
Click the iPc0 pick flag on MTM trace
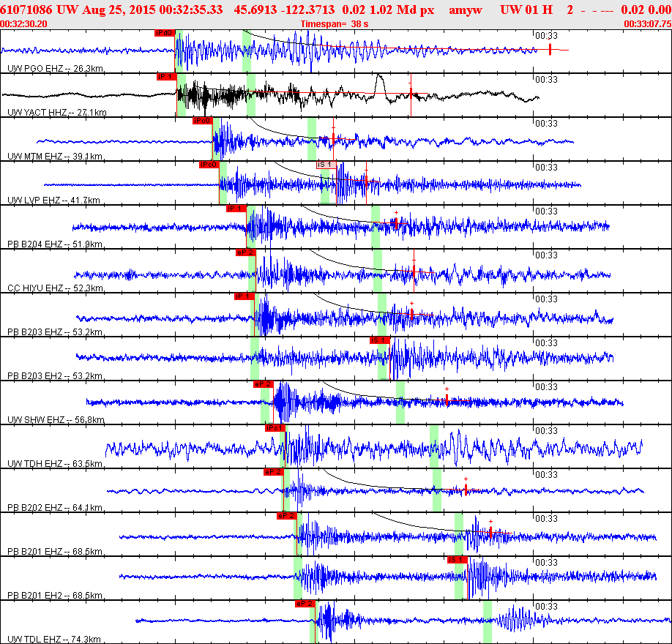point(202,121)
